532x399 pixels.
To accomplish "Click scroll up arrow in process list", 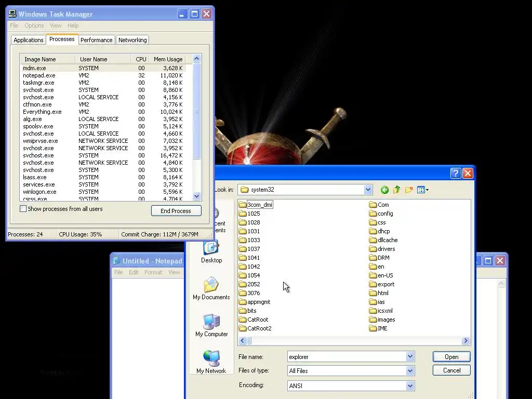I will tap(196, 59).
